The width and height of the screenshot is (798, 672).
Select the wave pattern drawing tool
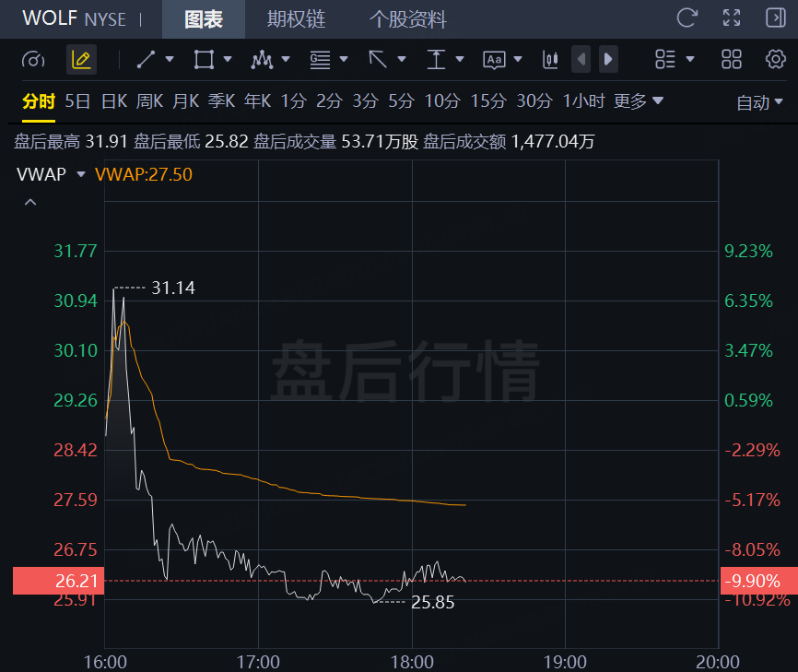[262, 60]
